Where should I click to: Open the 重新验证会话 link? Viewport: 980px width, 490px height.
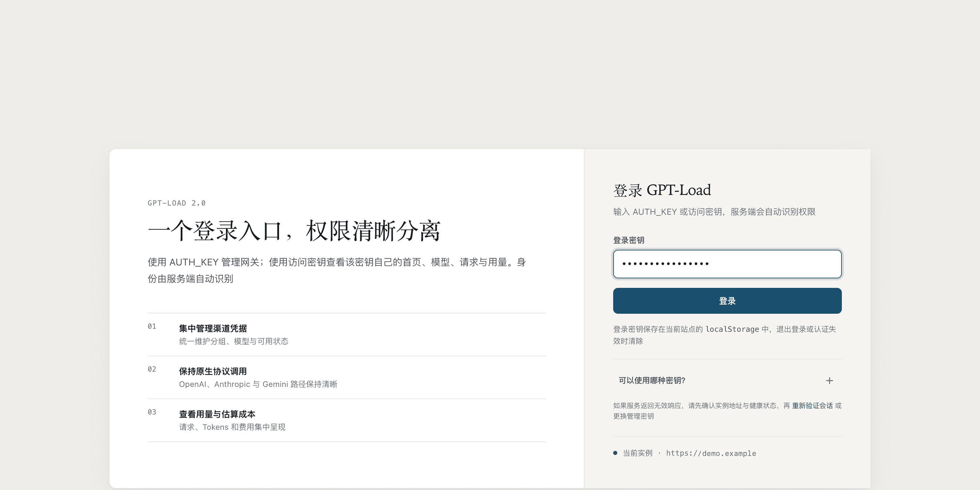pos(812,406)
